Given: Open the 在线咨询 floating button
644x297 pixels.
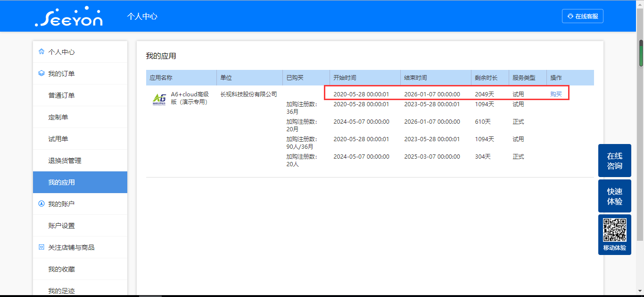Looking at the screenshot, I should pos(615,161).
